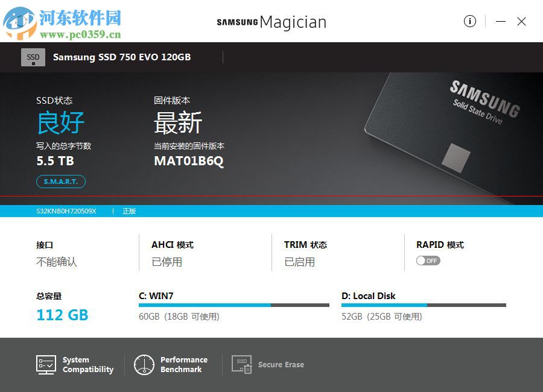This screenshot has height=392, width=543.
Task: Click the 112 GB total capacity value
Action: pos(62,315)
